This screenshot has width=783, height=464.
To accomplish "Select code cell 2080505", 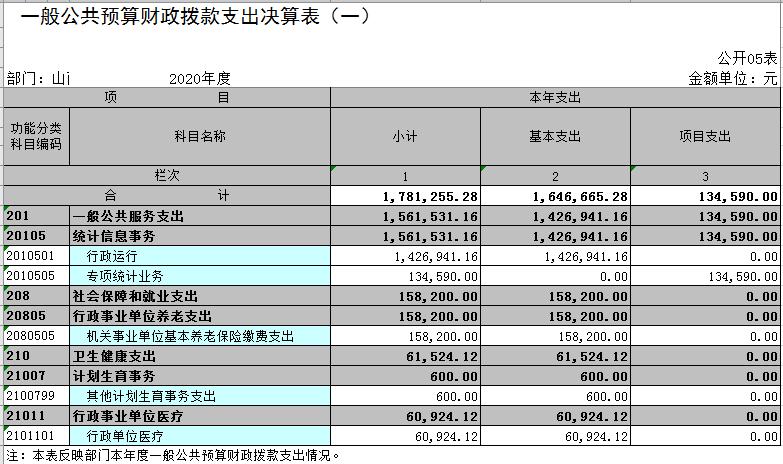I will (36, 336).
